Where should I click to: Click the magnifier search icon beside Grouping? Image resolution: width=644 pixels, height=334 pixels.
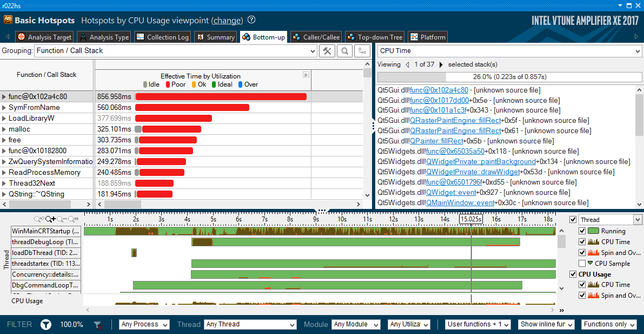(x=344, y=51)
